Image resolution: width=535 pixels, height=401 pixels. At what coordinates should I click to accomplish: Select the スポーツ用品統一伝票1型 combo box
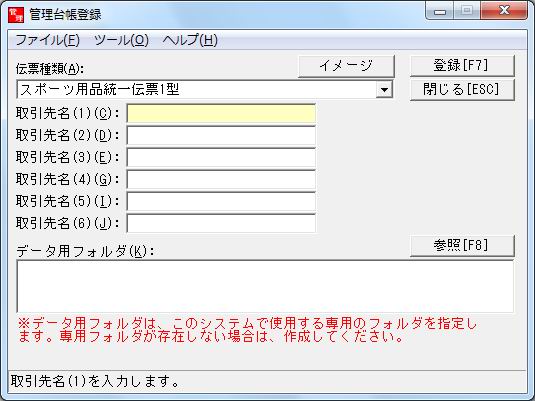(204, 90)
